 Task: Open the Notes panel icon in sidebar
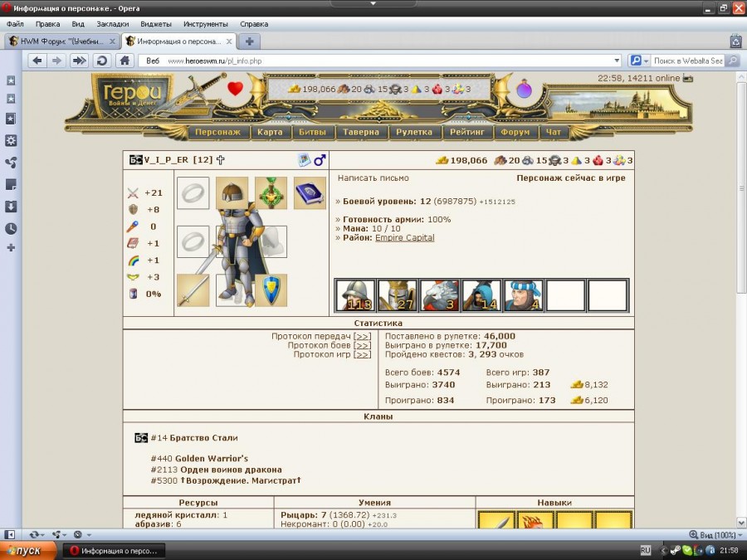pyautogui.click(x=11, y=184)
